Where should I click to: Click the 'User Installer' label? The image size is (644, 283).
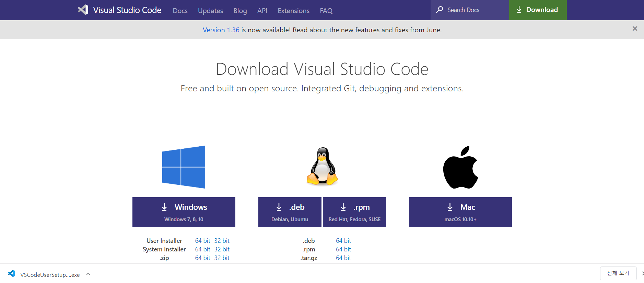coord(164,241)
